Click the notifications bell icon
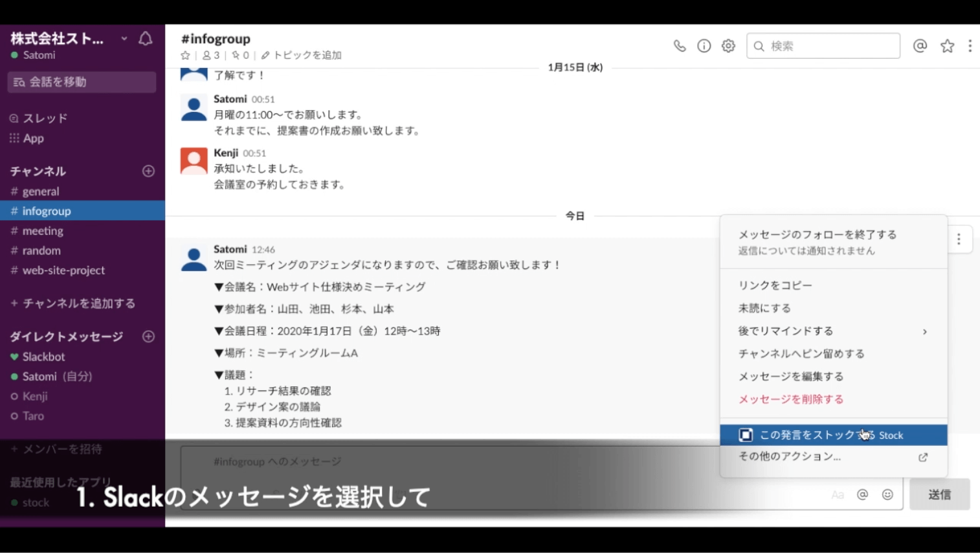The image size is (980, 554). coord(146,39)
